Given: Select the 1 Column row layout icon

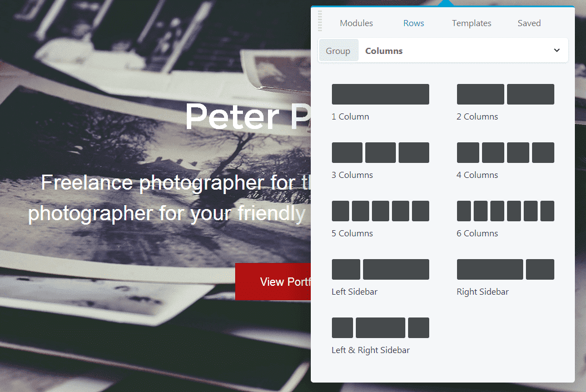Looking at the screenshot, I should (380, 94).
